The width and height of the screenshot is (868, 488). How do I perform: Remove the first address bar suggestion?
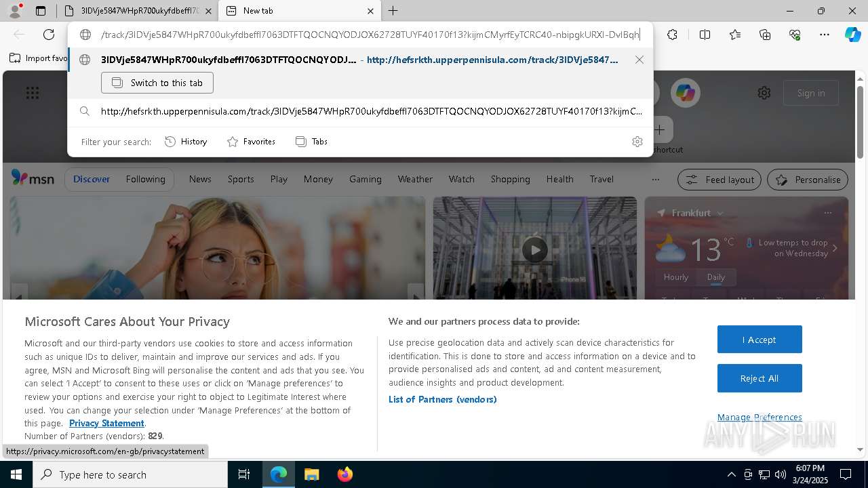pos(639,60)
